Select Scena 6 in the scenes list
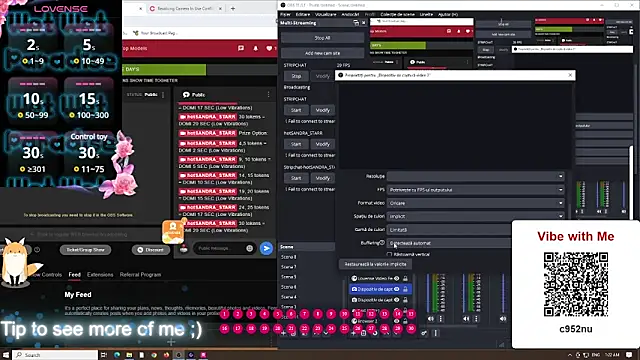 pos(289,287)
